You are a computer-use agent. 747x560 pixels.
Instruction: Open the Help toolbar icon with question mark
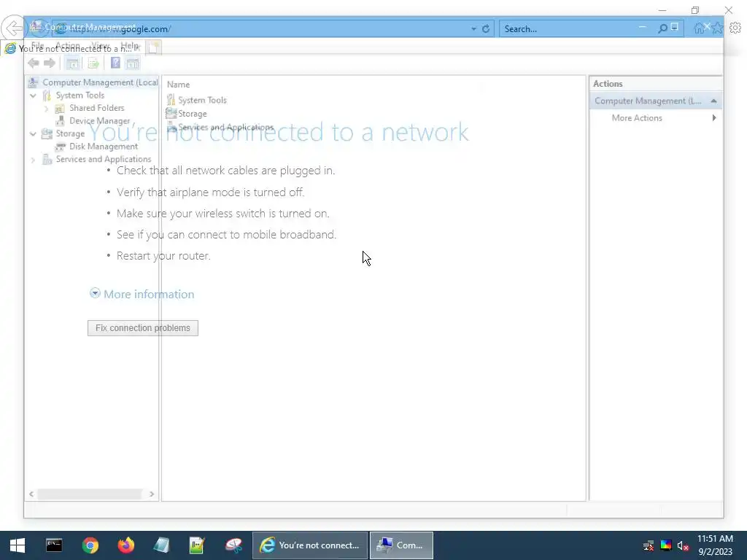[115, 63]
